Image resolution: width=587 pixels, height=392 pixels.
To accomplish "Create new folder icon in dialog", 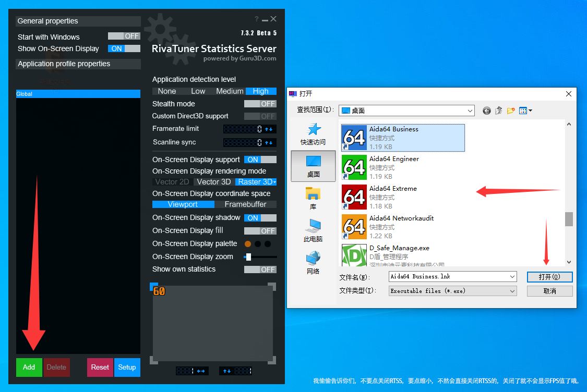I will pos(511,111).
